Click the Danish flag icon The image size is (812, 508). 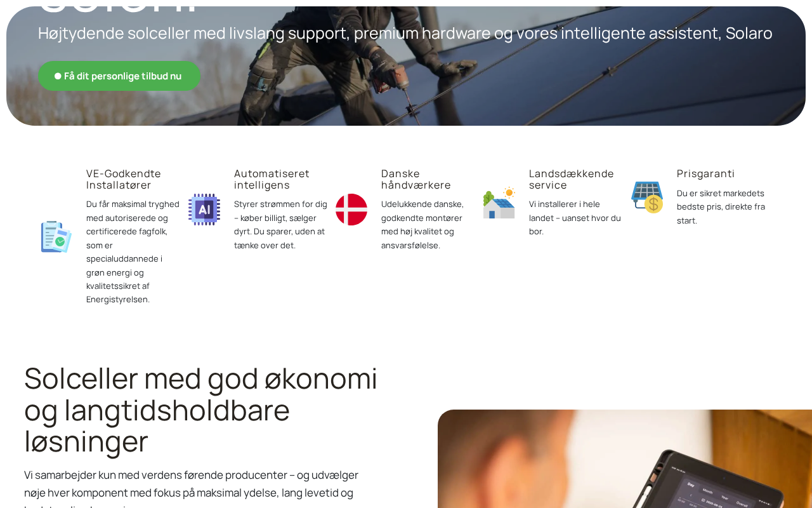(x=351, y=210)
